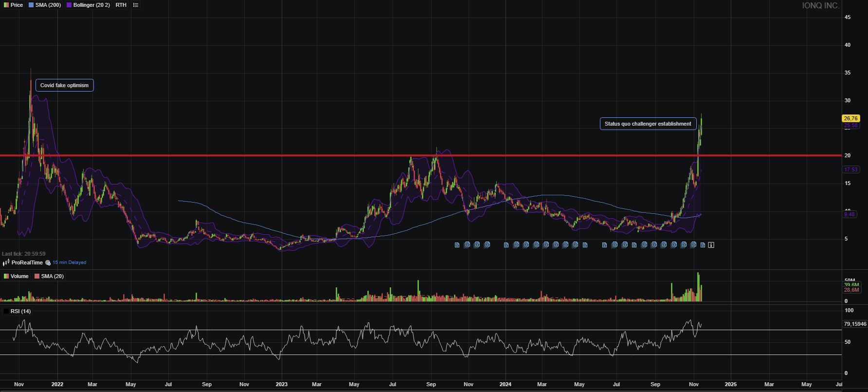Click the 2024 label on time axis

click(506, 384)
